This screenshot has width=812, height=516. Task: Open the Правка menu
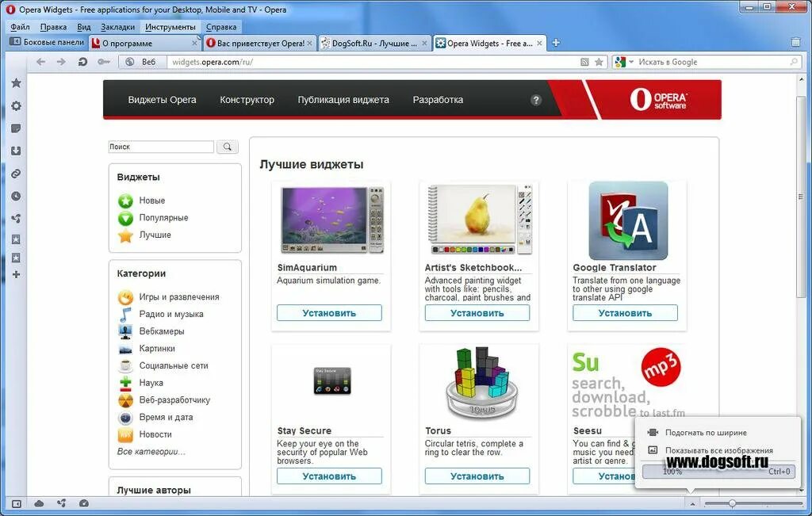[x=53, y=27]
